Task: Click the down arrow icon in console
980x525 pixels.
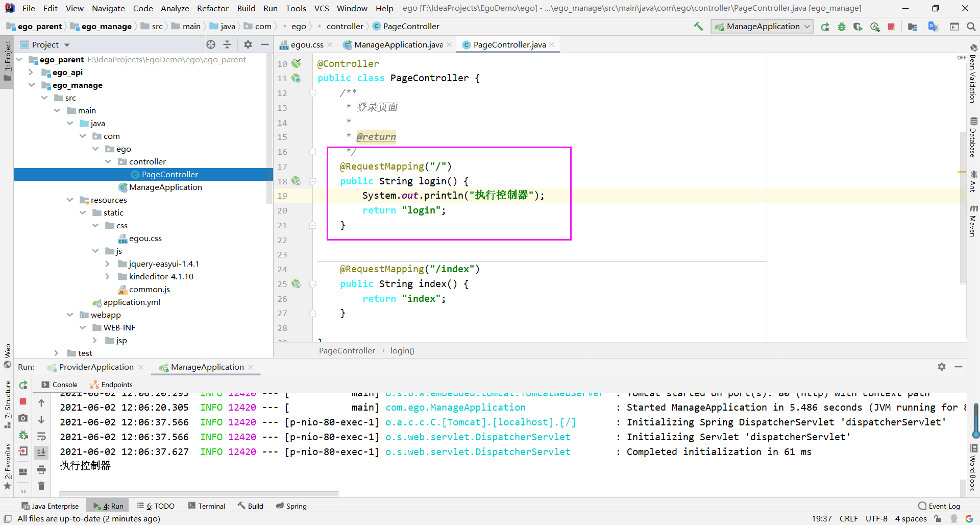Action: click(x=41, y=420)
